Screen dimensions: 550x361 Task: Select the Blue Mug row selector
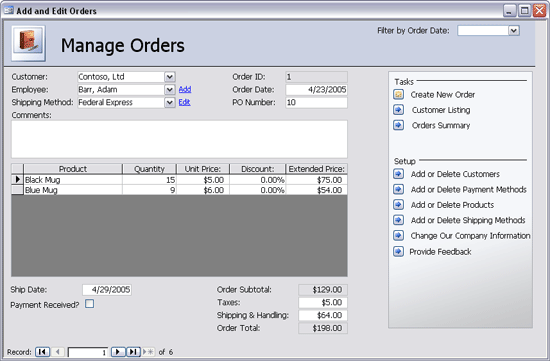point(17,190)
